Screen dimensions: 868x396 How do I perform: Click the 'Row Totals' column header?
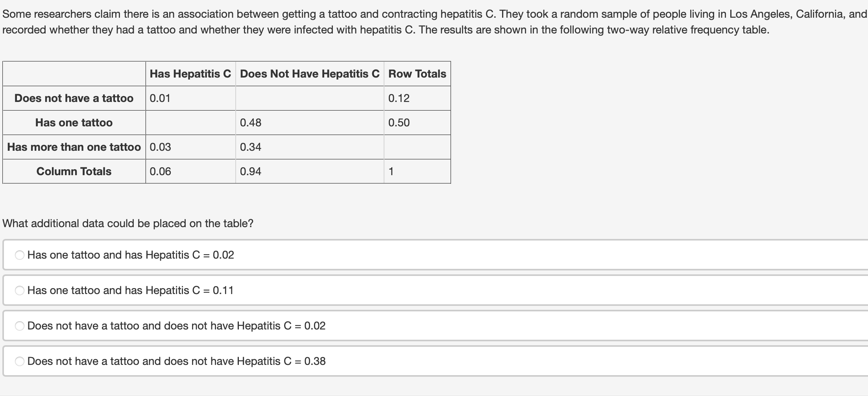coord(417,74)
